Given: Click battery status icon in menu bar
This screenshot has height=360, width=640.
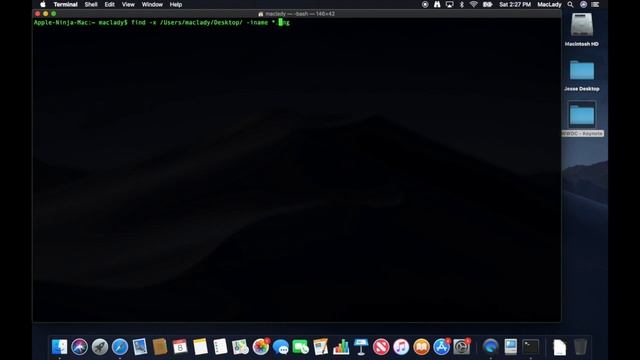Looking at the screenshot, I should pyautogui.click(x=487, y=4).
